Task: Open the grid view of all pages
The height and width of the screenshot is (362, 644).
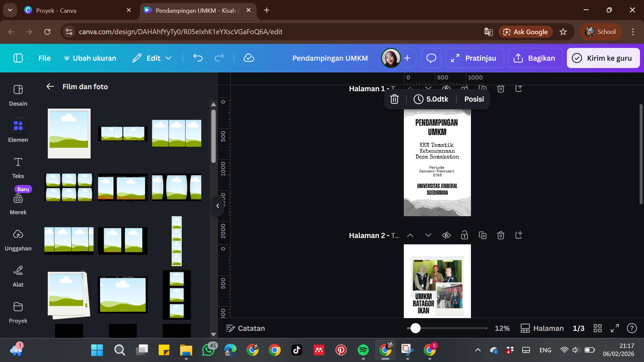Action: (598, 328)
